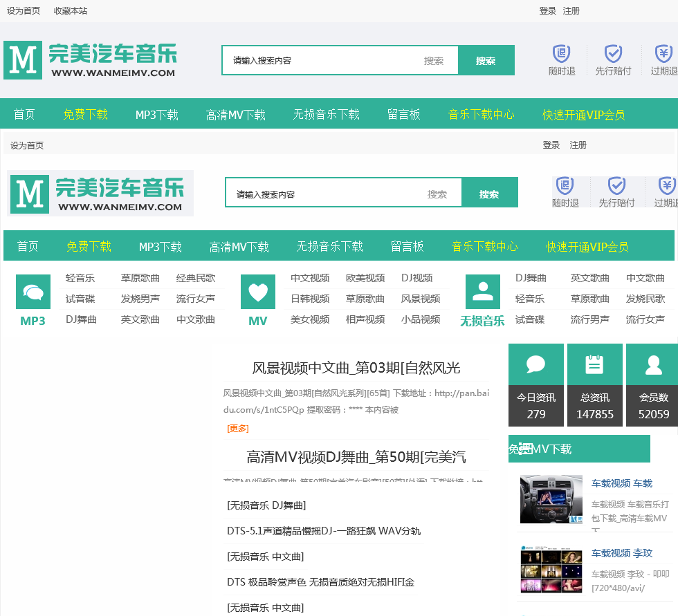Viewport: 678px width, 616px height.
Task: Click 先行赔付 shield icon in topmost header
Action: pyautogui.click(x=613, y=54)
